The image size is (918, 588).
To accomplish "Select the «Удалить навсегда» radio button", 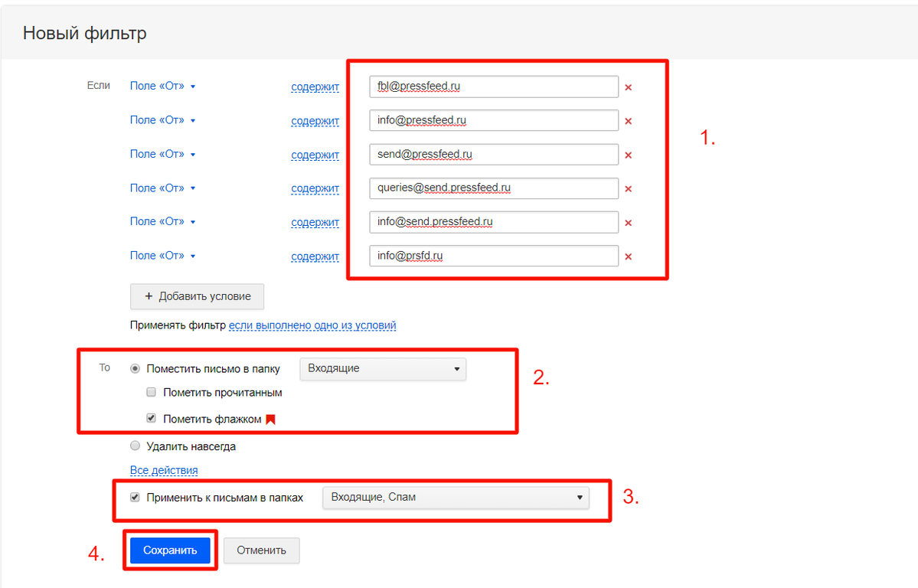I will (136, 446).
